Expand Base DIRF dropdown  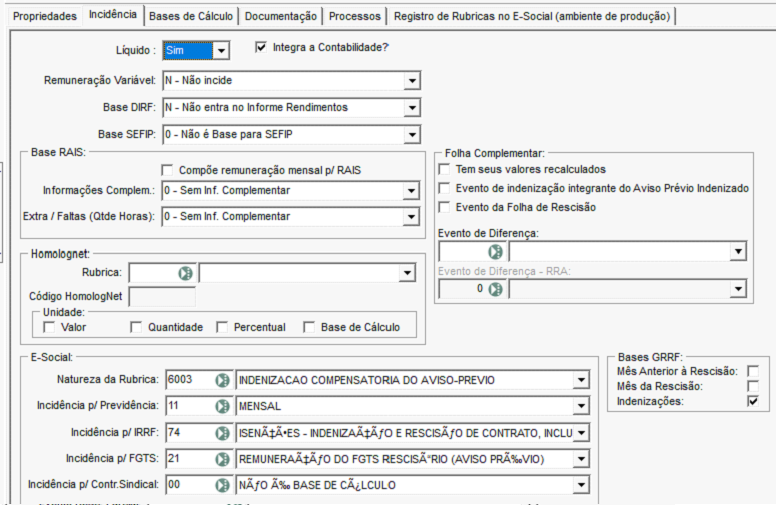point(412,107)
